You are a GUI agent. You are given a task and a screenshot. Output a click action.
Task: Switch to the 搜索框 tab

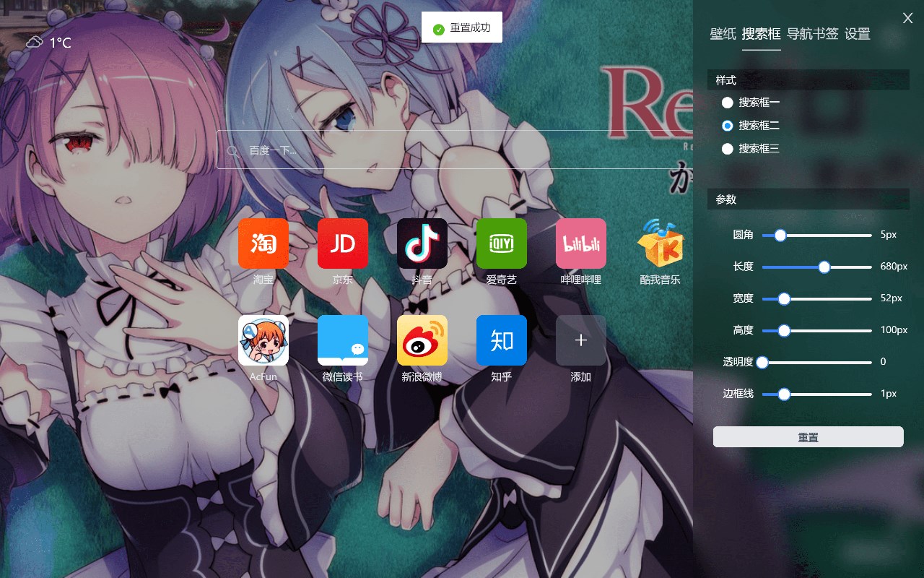[x=762, y=34]
